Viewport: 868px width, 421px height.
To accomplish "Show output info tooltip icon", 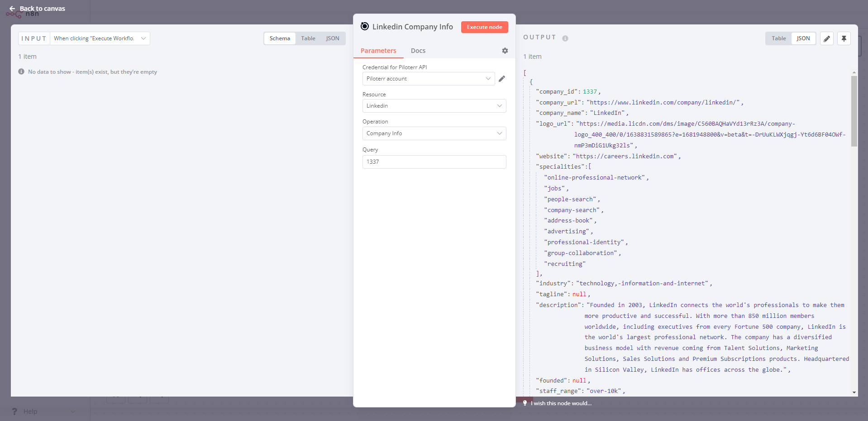I will tap(565, 38).
